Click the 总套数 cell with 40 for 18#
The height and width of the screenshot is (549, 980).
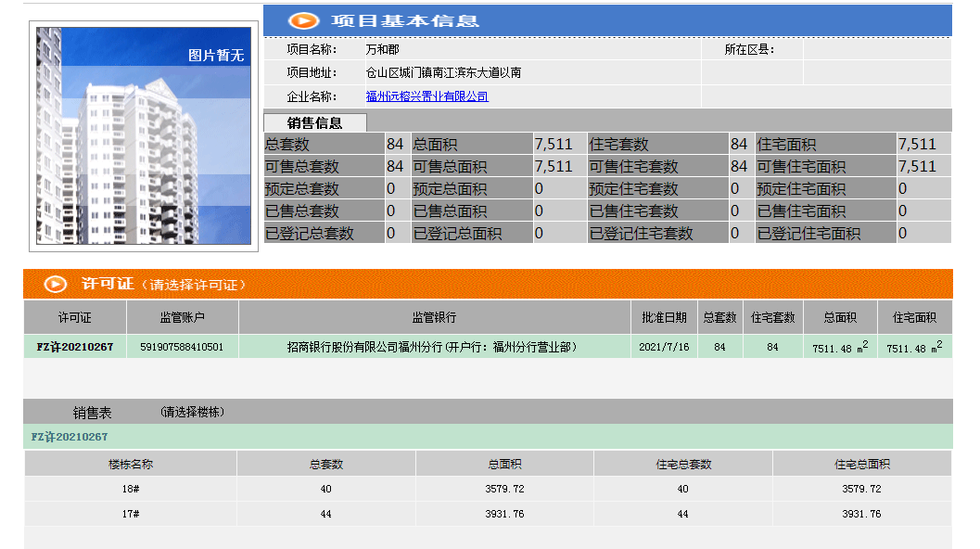pyautogui.click(x=325, y=489)
